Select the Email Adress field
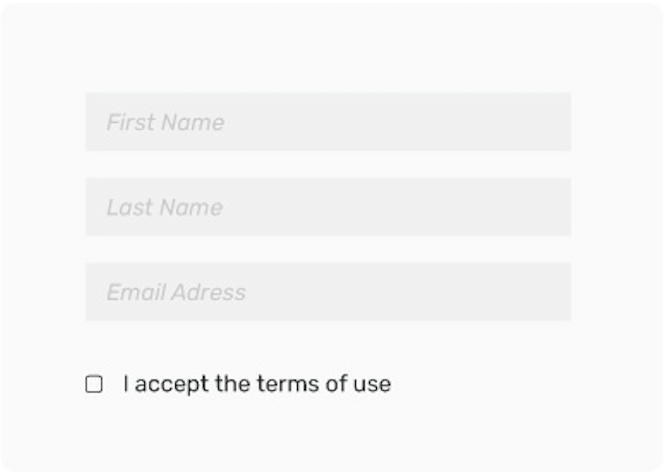670x476 pixels. [328, 292]
